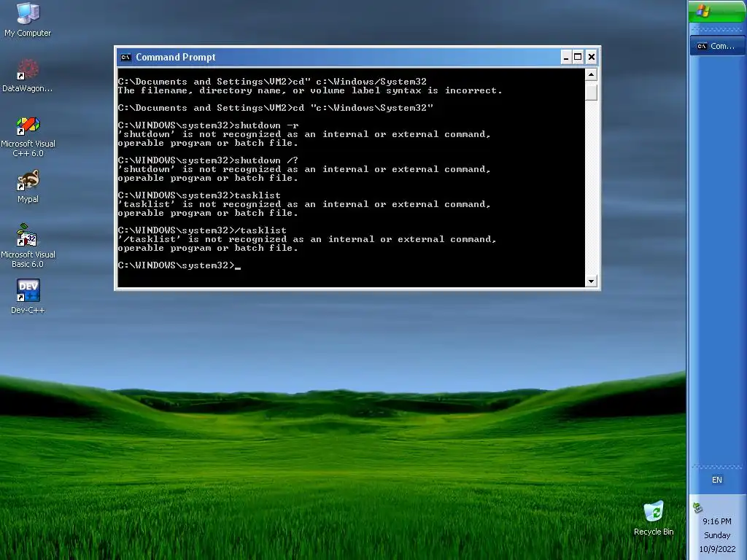Click the 9:16 PM clock
The width and height of the screenshot is (747, 560).
tap(716, 521)
